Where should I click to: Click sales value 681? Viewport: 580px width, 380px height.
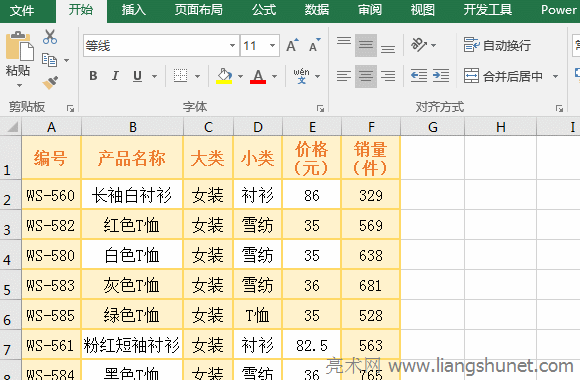point(371,285)
